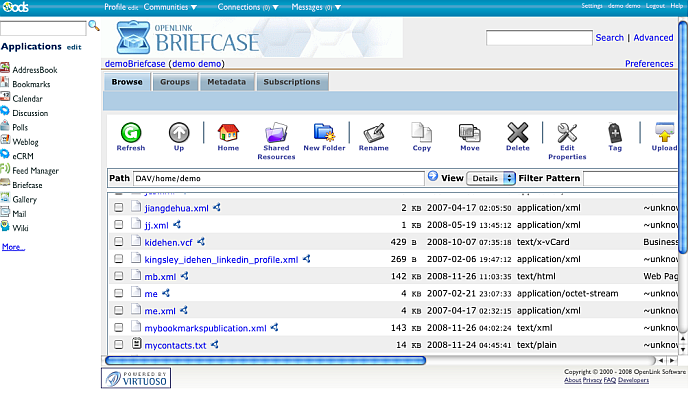Open the Preferences link
Image resolution: width=700 pixels, height=402 pixels.
[x=649, y=64]
